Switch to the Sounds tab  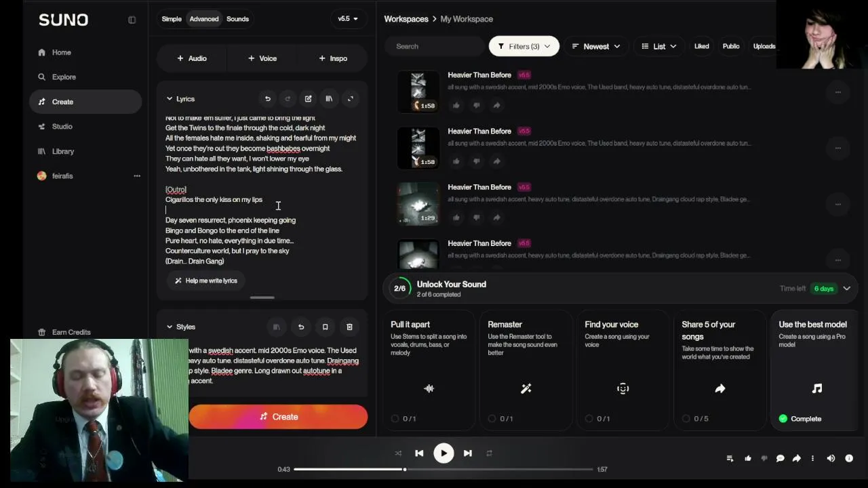(x=237, y=19)
